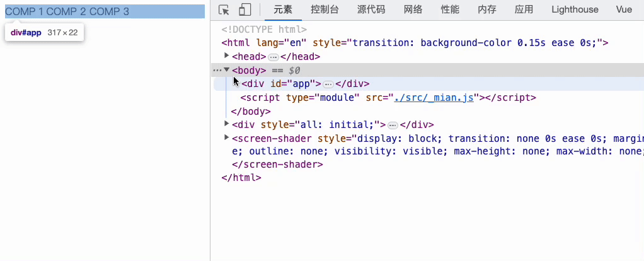The width and height of the screenshot is (644, 261).
Task: Switch to the 应用 tab
Action: click(524, 10)
